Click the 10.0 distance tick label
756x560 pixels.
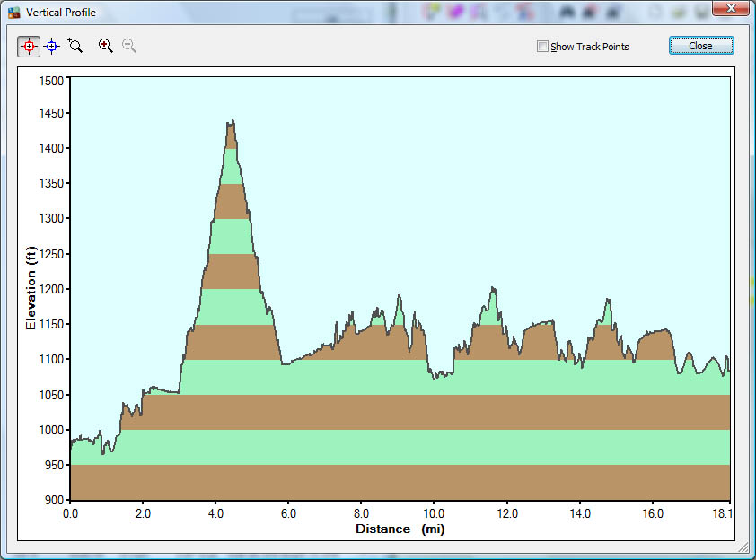coord(433,514)
